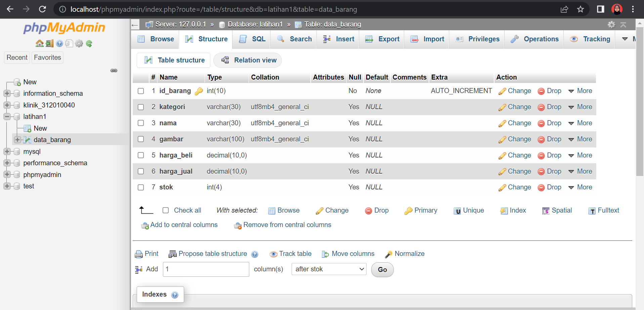Click the column count input field

click(206, 269)
